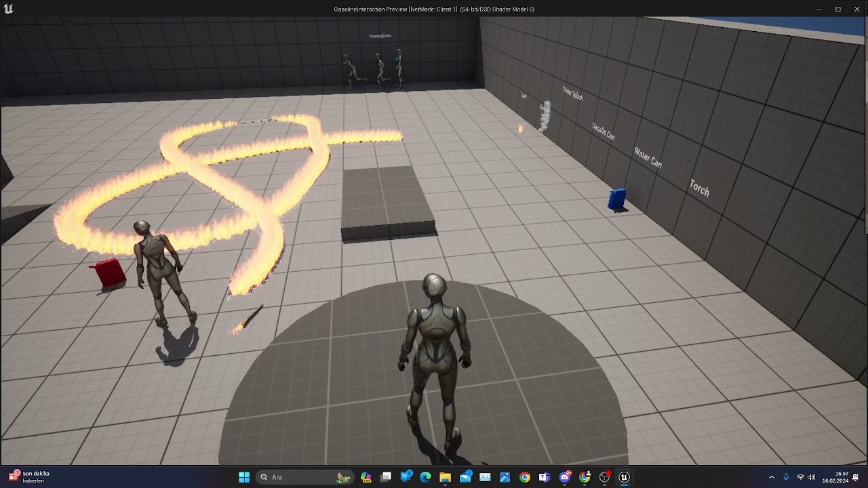The width and height of the screenshot is (868, 488).
Task: Open Discord from the taskbar
Action: [x=565, y=477]
